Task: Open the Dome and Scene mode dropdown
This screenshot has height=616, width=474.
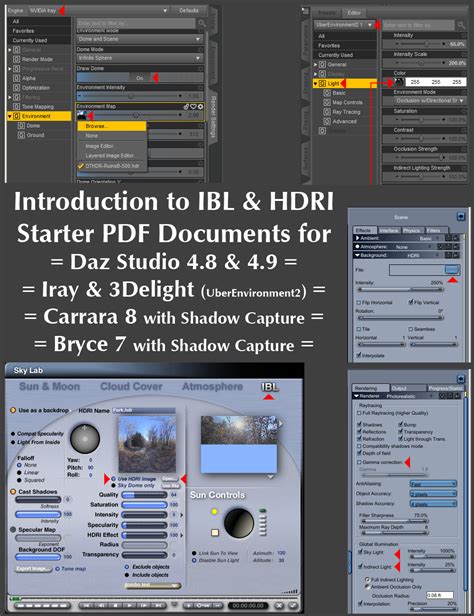Action: click(140, 39)
